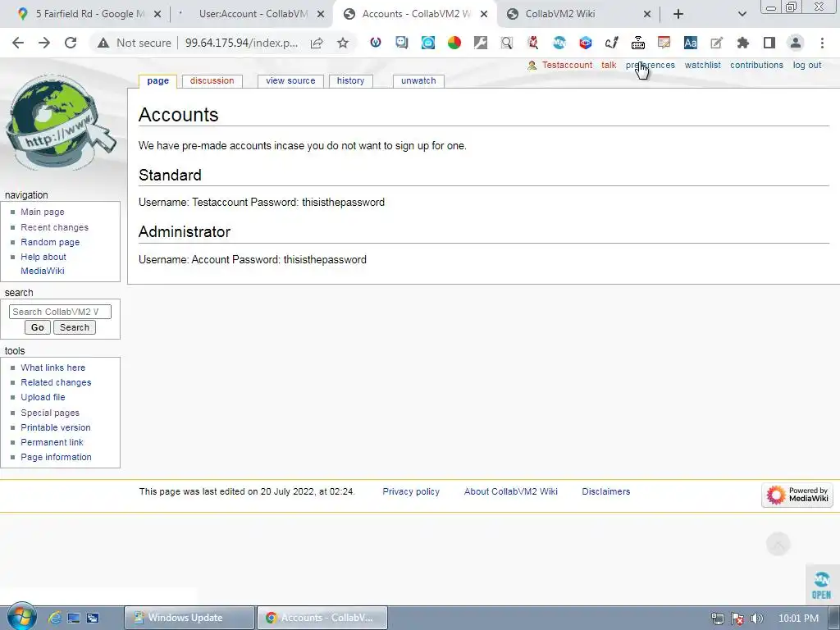The height and width of the screenshot is (630, 840).
Task: Open the discussion tab
Action: (212, 81)
